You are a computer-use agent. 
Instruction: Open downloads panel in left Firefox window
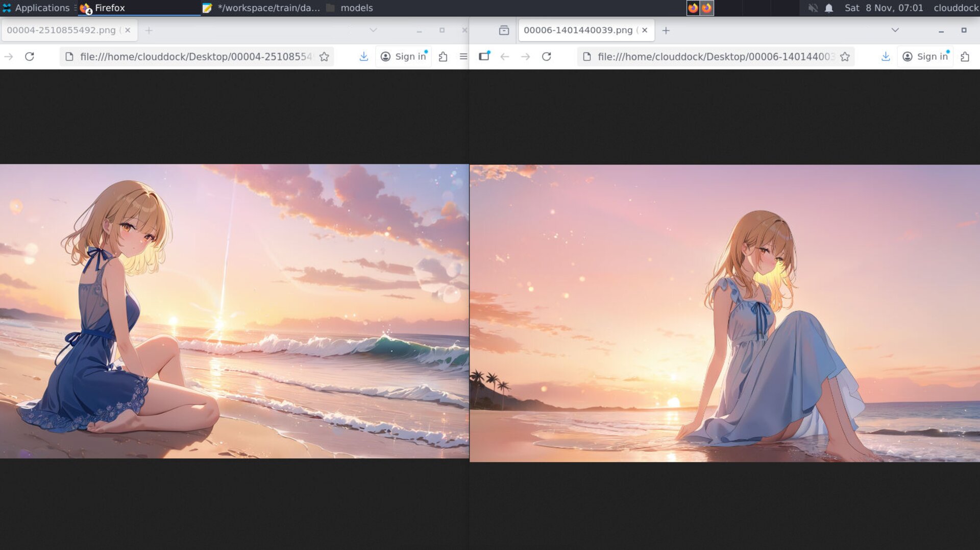(x=363, y=57)
